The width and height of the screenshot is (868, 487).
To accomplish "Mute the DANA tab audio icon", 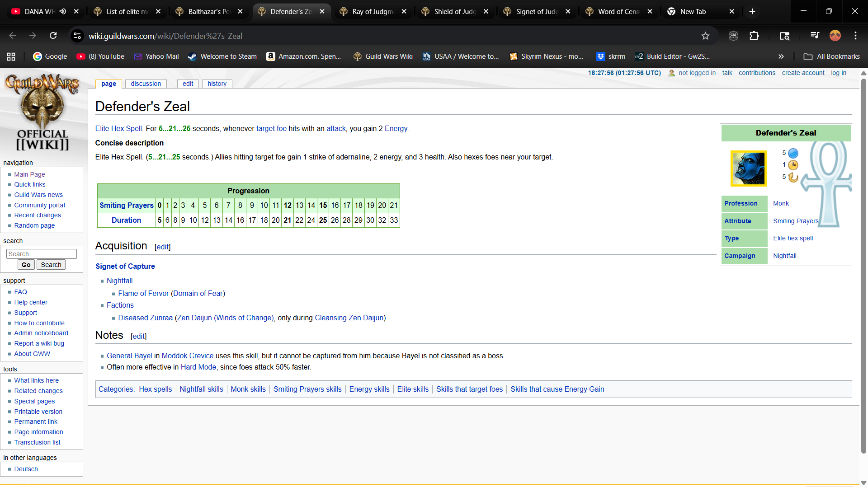I will (x=63, y=11).
